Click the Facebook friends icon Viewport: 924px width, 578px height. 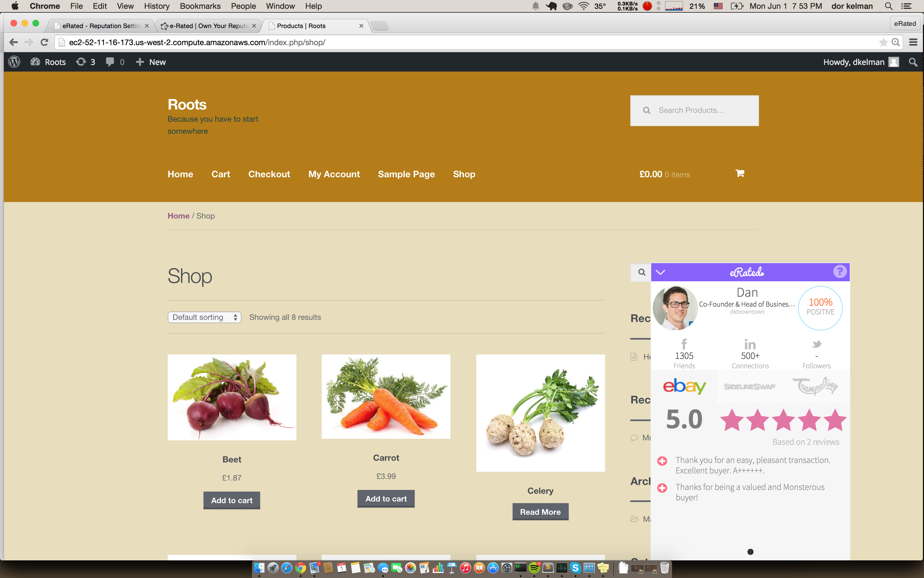[684, 344]
